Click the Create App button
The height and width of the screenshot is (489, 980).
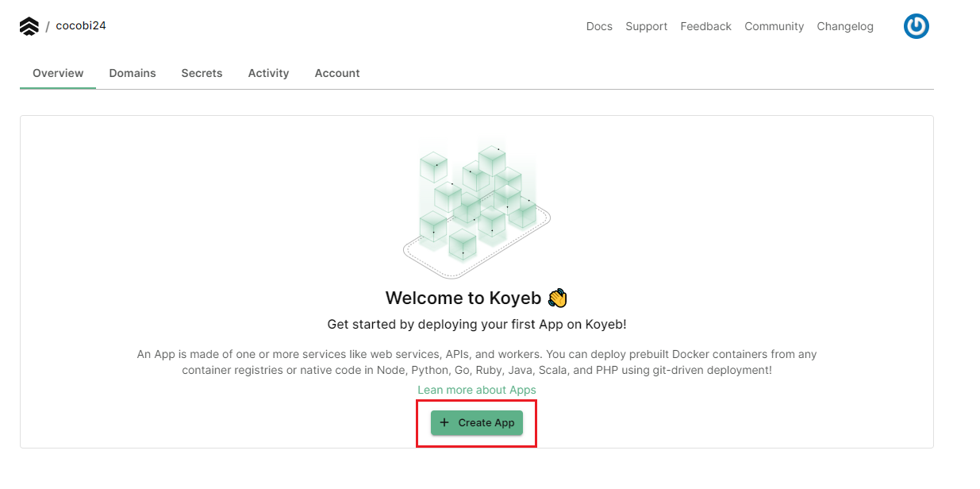click(477, 423)
